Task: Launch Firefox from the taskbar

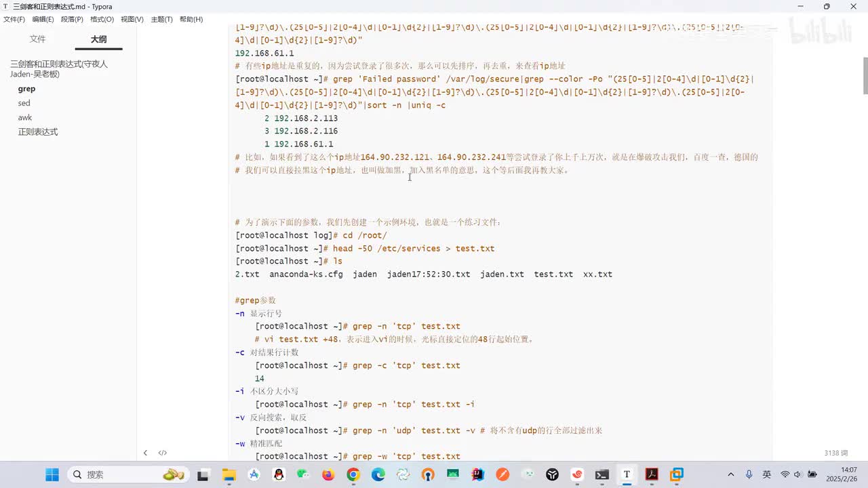Action: tap(328, 474)
